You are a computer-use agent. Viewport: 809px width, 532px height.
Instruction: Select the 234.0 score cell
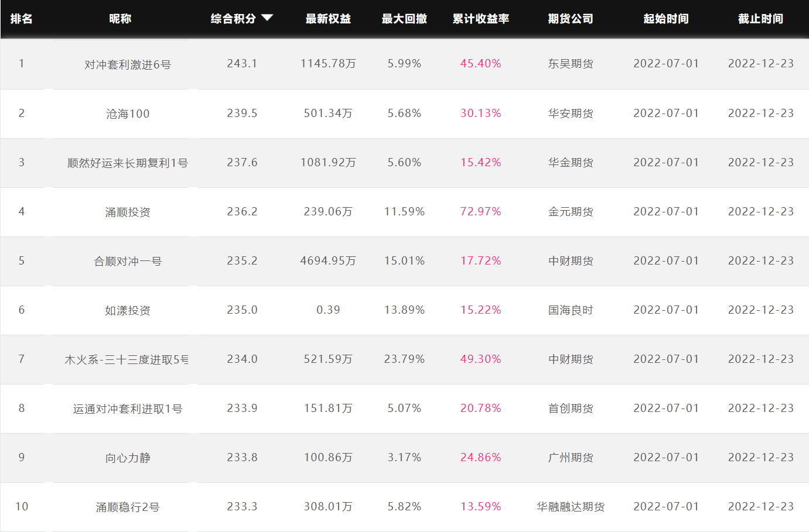242,359
